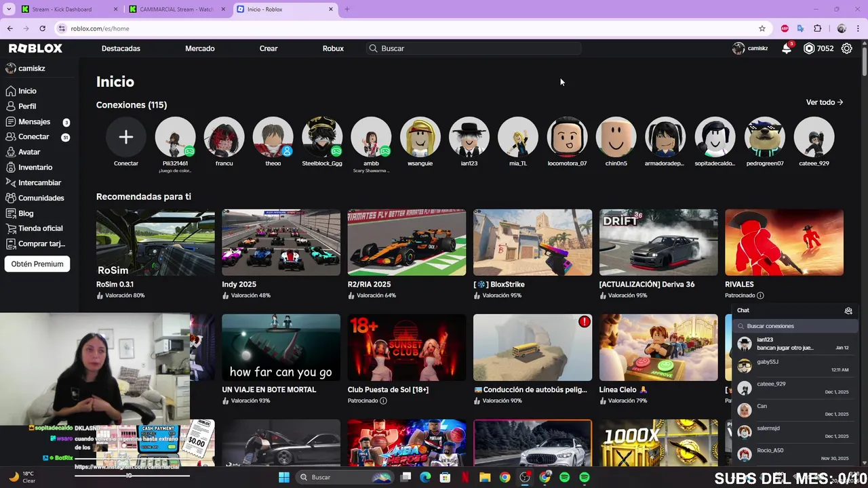This screenshot has height=488, width=868.
Task: Open the Roblox settings gear
Action: [x=846, y=49]
